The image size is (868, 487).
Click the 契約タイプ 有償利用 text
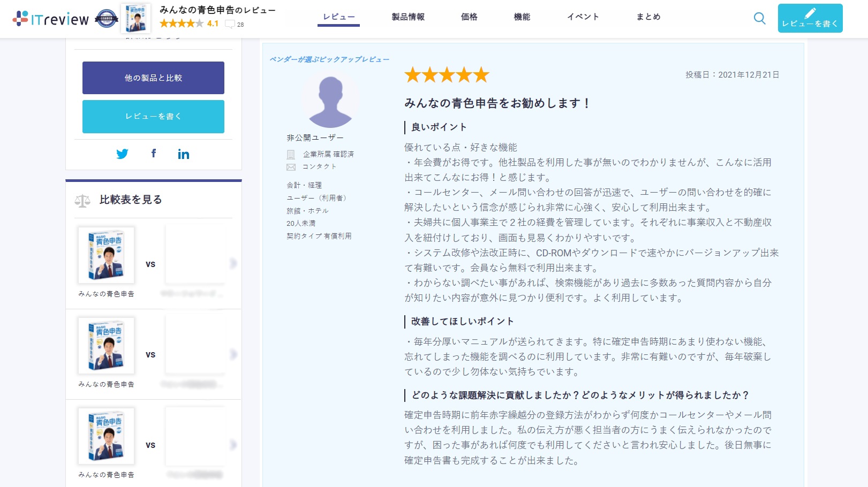[319, 236]
